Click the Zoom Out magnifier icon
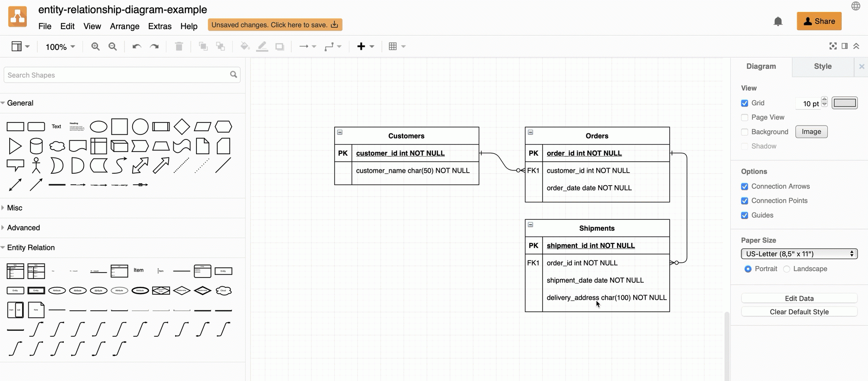The height and width of the screenshot is (381, 868). pos(112,47)
